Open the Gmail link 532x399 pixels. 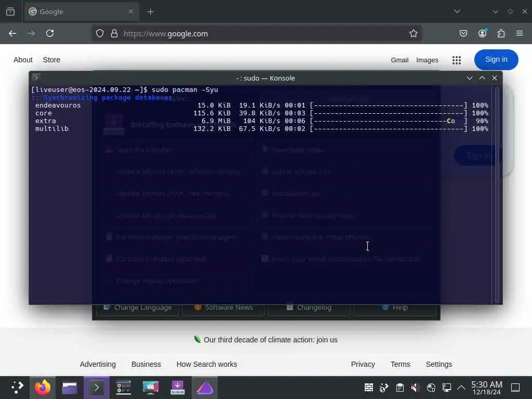point(400,60)
